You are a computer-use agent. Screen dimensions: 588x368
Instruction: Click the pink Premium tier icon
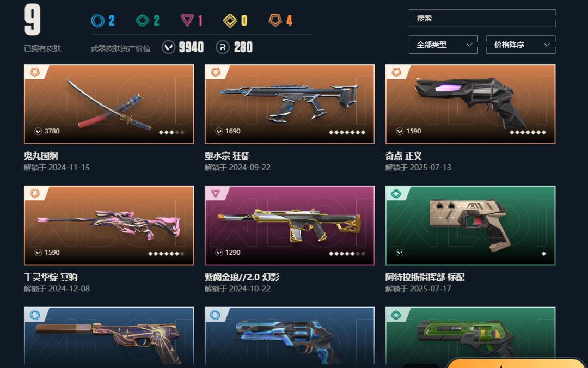pos(187,20)
